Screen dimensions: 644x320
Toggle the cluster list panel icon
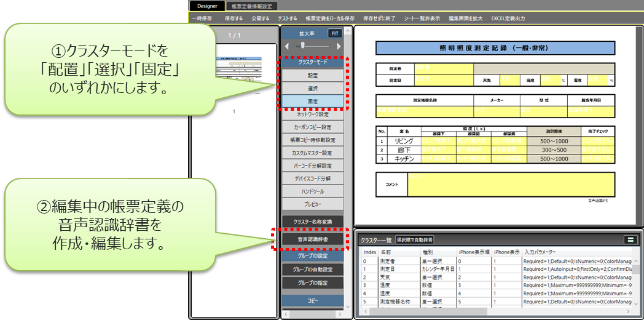[630, 240]
